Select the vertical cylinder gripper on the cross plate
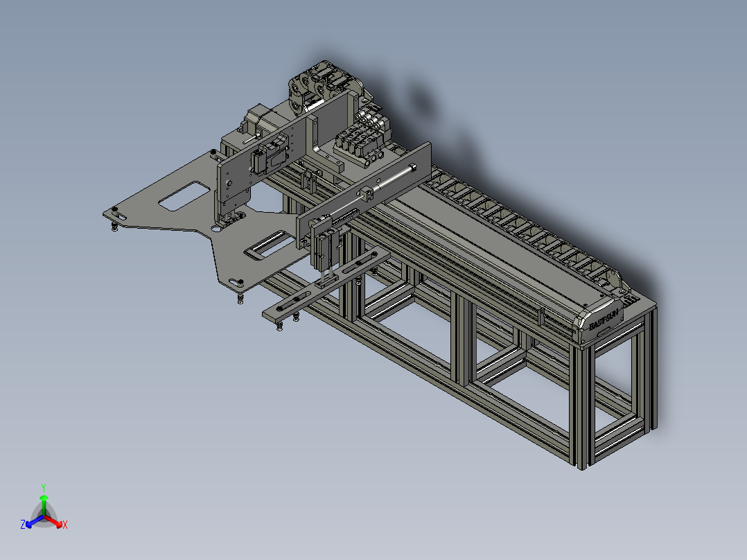 pyautogui.click(x=327, y=247)
